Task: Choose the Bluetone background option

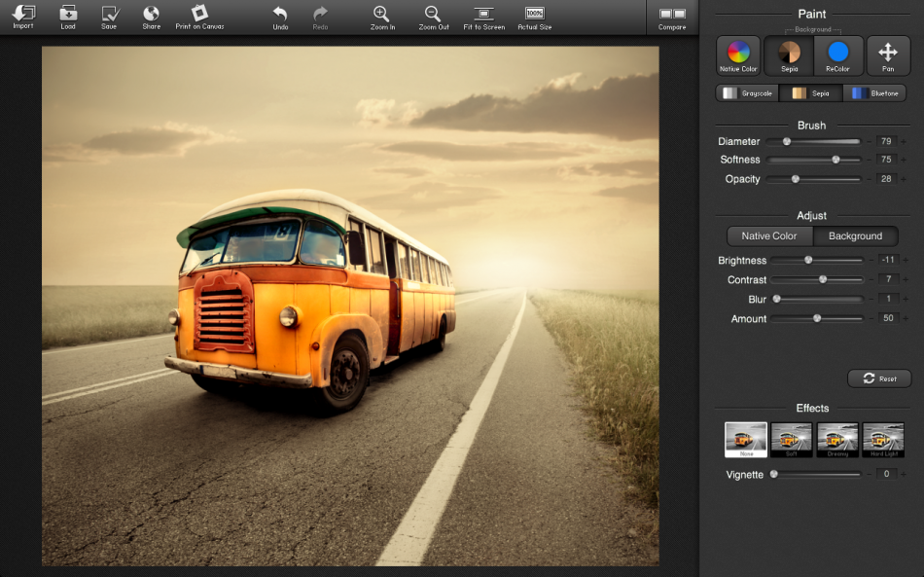Action: point(874,93)
